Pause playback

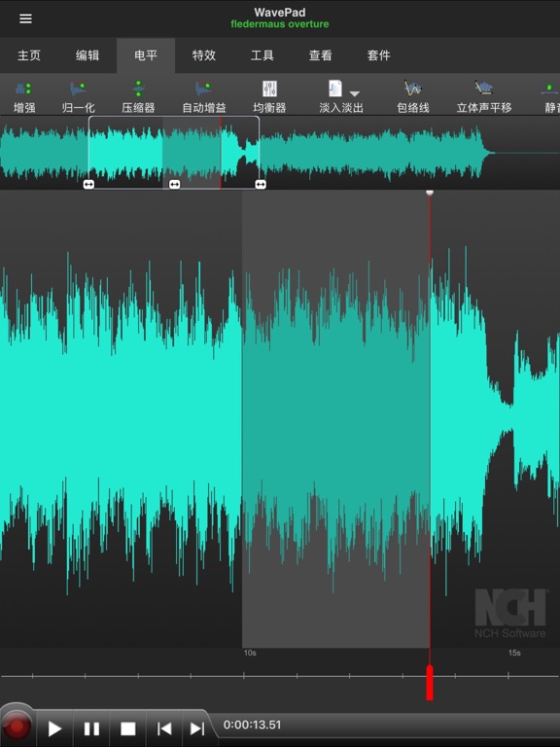pos(91,729)
